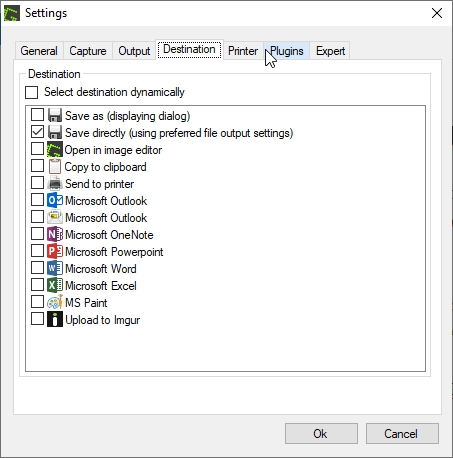Click the Microsoft Word icon
The width and height of the screenshot is (453, 458).
pos(55,268)
